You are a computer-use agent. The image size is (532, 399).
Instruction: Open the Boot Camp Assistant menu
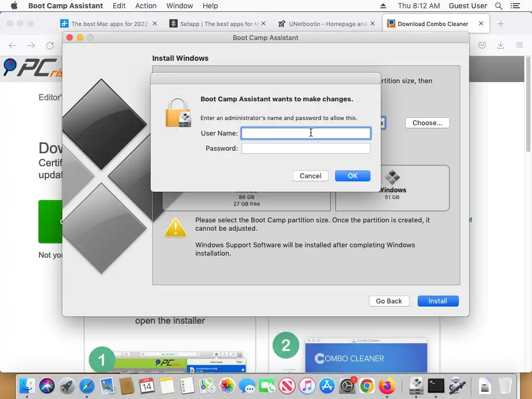[x=65, y=6]
